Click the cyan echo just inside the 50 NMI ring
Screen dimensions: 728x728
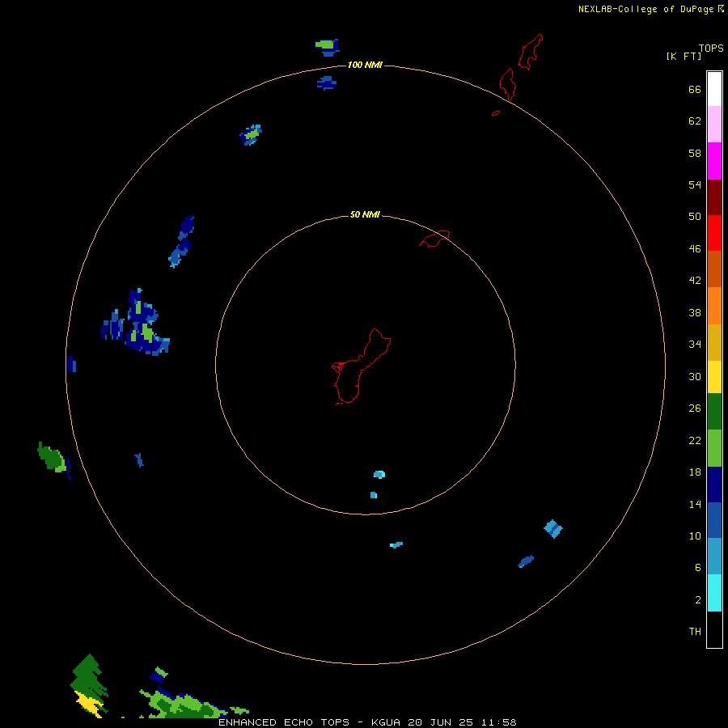click(x=379, y=475)
